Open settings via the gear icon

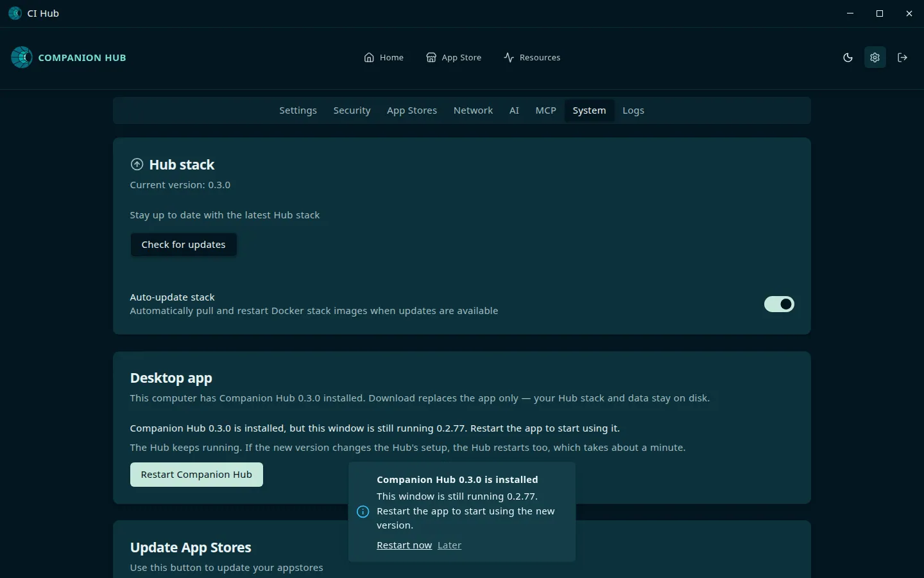pos(875,58)
